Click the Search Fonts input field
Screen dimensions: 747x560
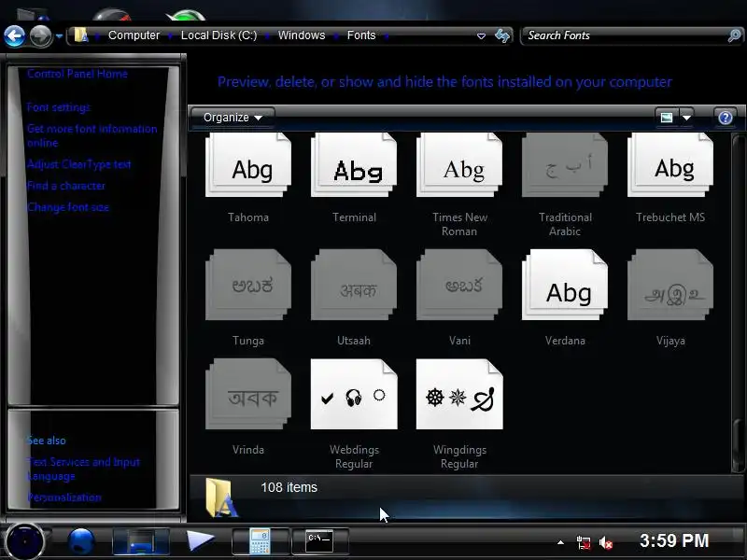pyautogui.click(x=624, y=35)
